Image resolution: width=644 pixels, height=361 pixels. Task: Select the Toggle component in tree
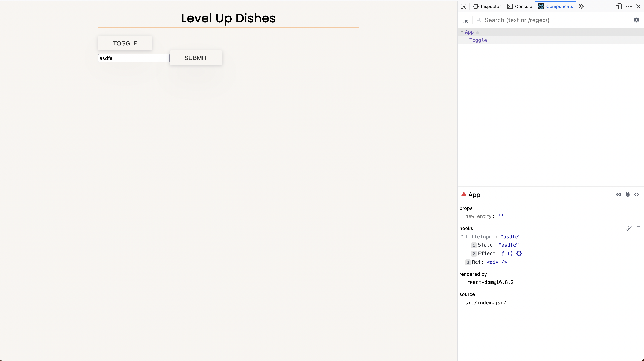click(x=478, y=40)
